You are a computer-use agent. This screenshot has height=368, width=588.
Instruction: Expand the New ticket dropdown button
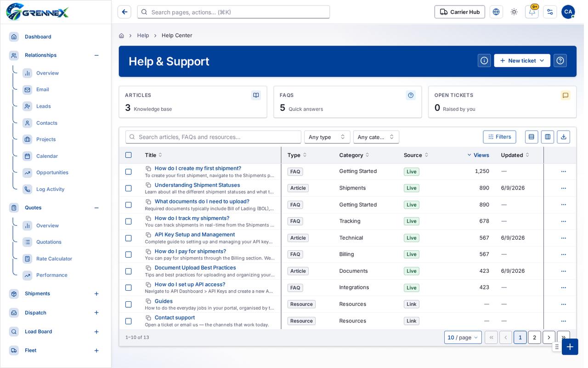(x=522, y=61)
